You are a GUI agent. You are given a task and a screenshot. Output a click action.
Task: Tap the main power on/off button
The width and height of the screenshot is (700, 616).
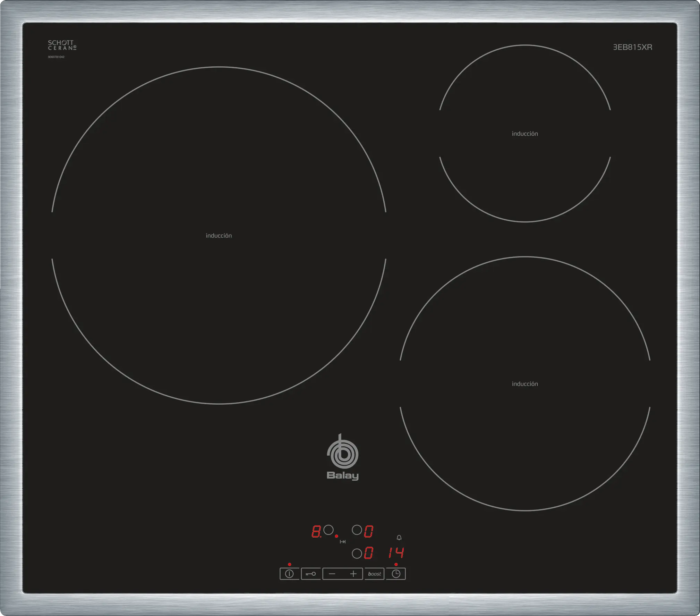coord(289,574)
